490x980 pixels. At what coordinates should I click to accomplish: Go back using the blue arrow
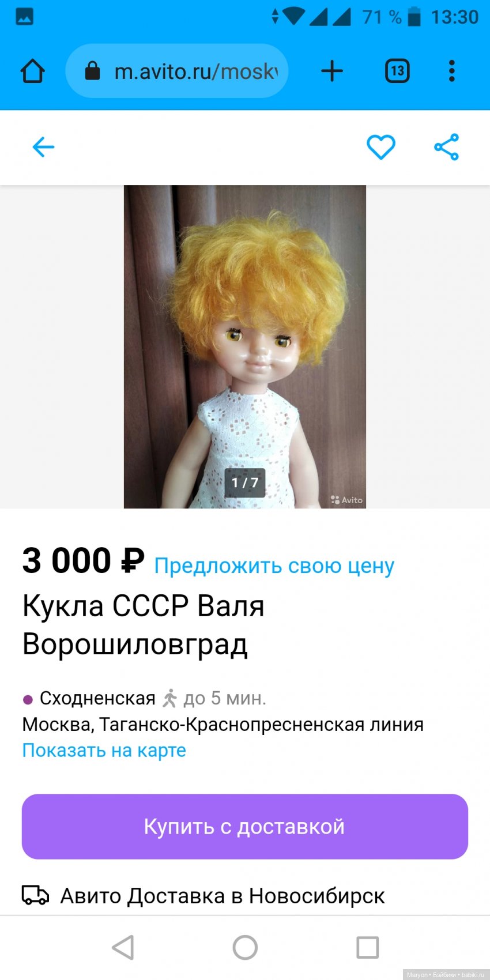(43, 147)
